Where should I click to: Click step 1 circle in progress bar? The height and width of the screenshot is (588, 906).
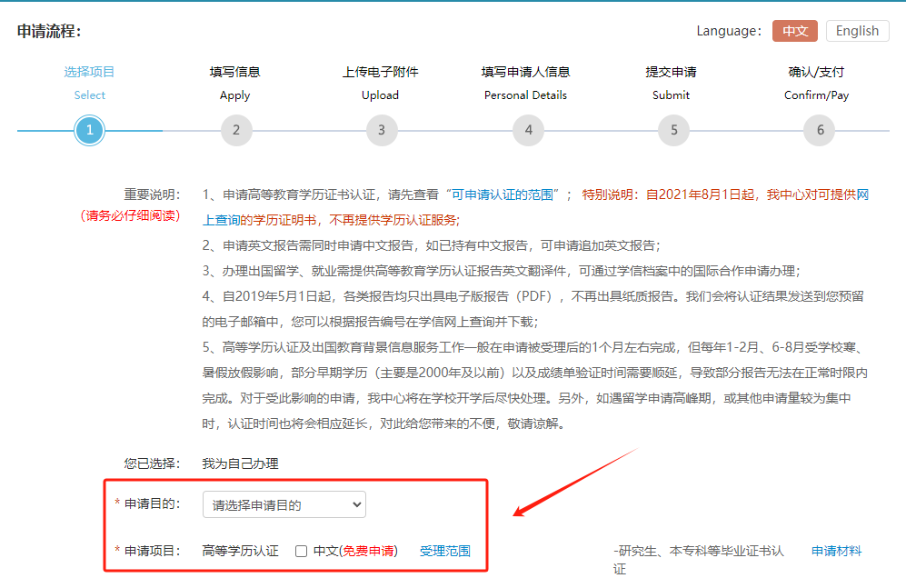click(90, 130)
